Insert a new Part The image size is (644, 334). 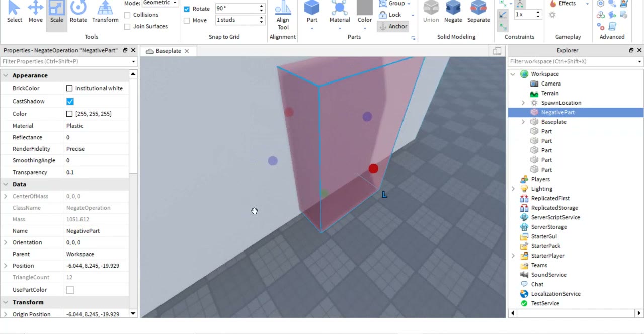[312, 12]
